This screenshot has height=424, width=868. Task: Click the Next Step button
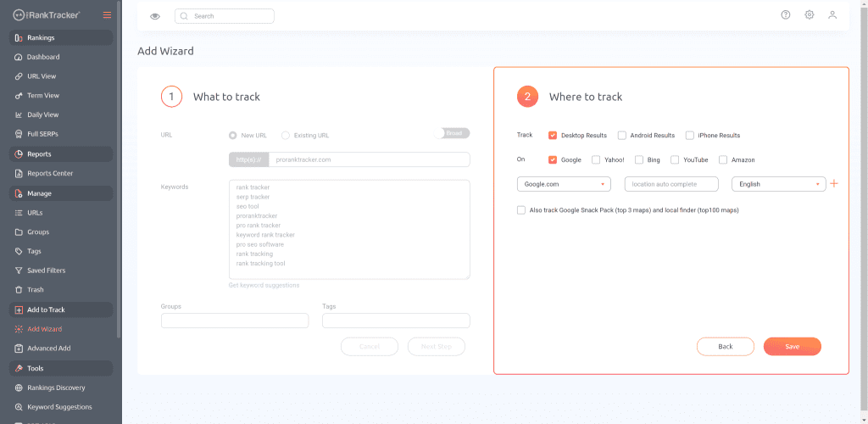click(437, 347)
